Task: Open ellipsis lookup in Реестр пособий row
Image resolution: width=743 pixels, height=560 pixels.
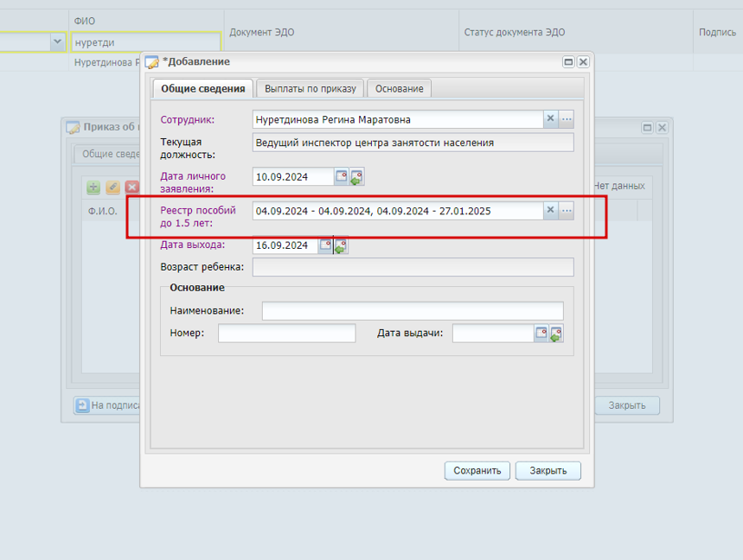Action: pos(567,210)
